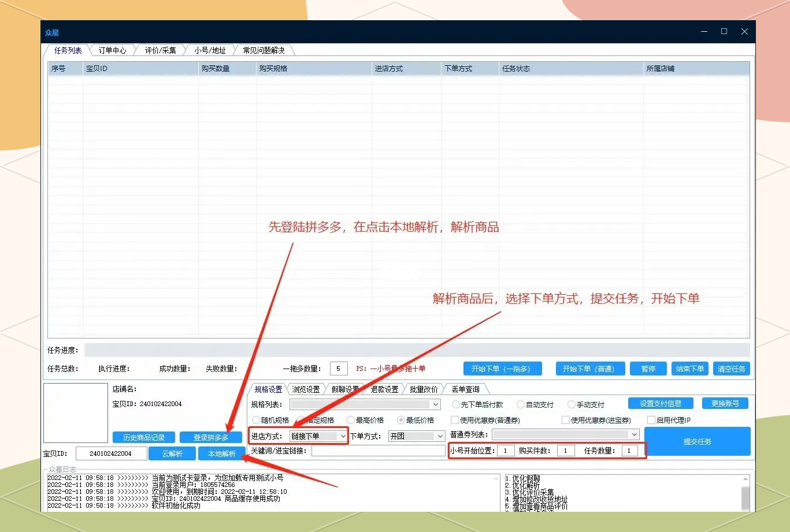Open the 下单方式 dropdown showing 开团
The height and width of the screenshot is (532, 790).
(417, 436)
